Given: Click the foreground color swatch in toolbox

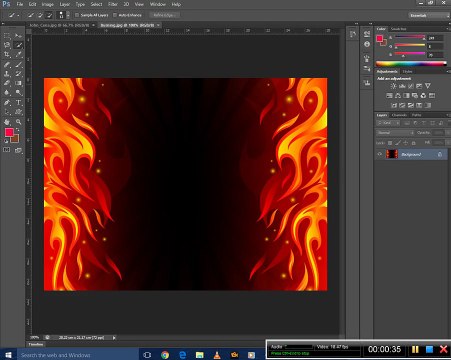Looking at the screenshot, I should (x=9, y=132).
